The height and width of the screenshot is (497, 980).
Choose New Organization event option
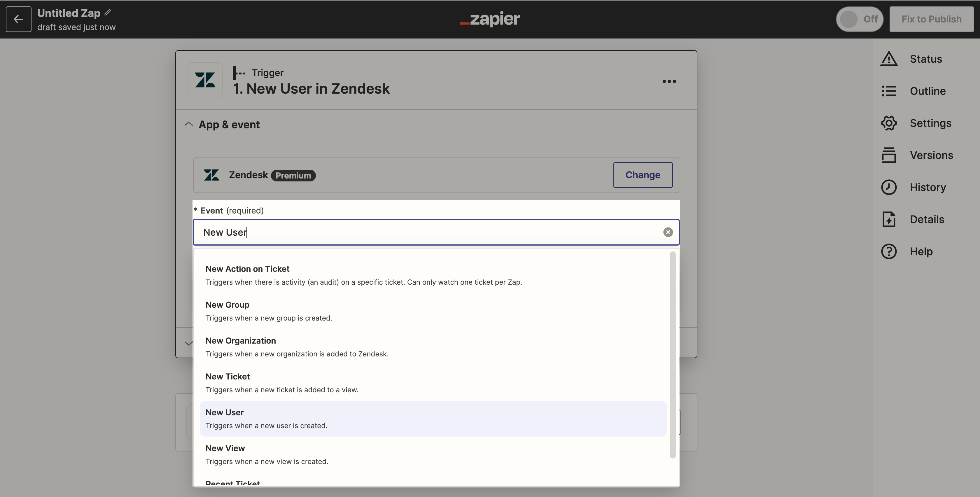pyautogui.click(x=433, y=347)
